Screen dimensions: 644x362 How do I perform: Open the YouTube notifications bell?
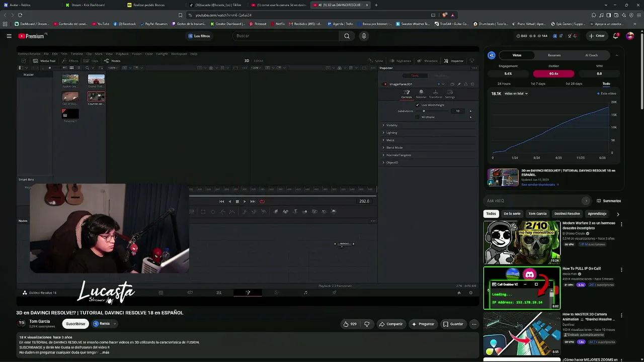tap(616, 36)
